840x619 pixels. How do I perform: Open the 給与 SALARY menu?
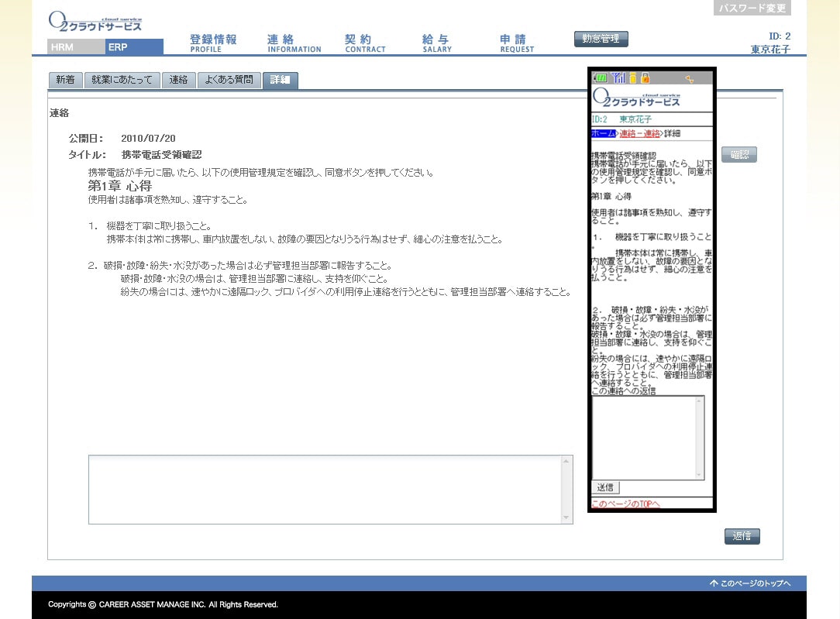[x=436, y=43]
